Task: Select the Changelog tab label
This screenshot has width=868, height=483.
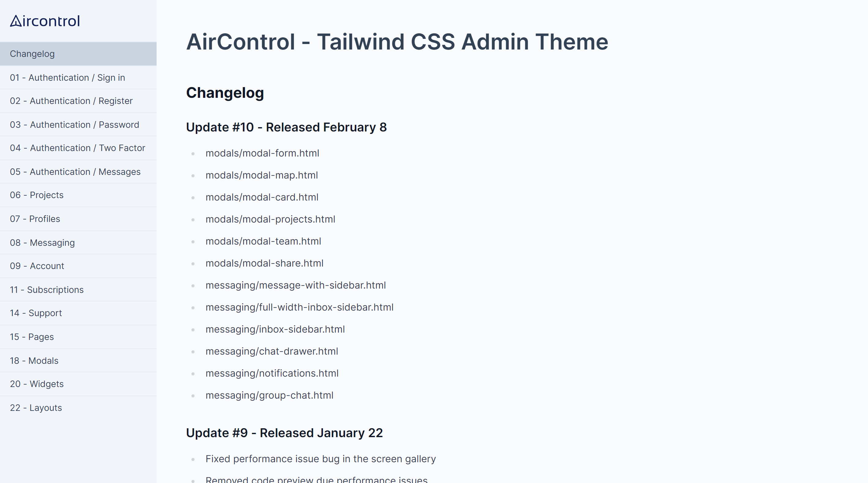Action: coord(32,53)
